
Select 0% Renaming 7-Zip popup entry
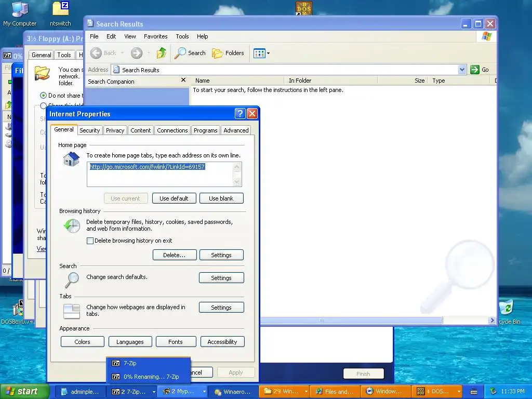point(148,377)
